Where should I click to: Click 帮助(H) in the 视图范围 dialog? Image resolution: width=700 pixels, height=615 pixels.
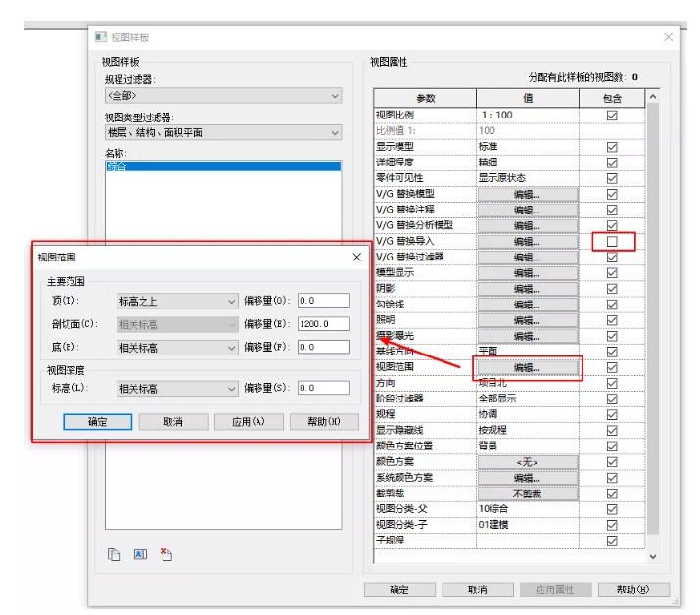pos(324,422)
